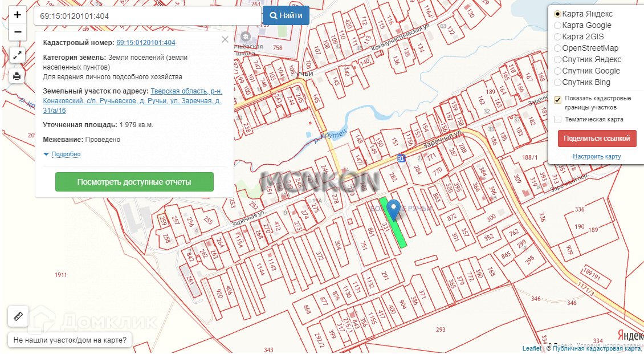644x354 pixels.
Task: Click parcel number 372
Action: coord(320,256)
